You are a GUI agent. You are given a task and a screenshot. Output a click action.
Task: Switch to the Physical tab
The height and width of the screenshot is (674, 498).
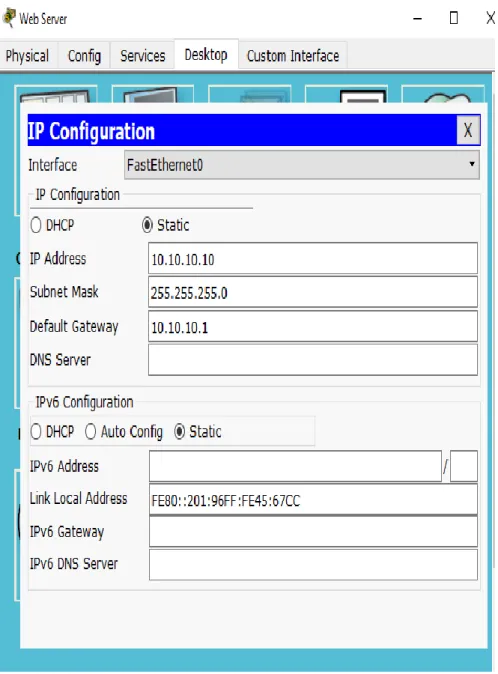(x=28, y=56)
